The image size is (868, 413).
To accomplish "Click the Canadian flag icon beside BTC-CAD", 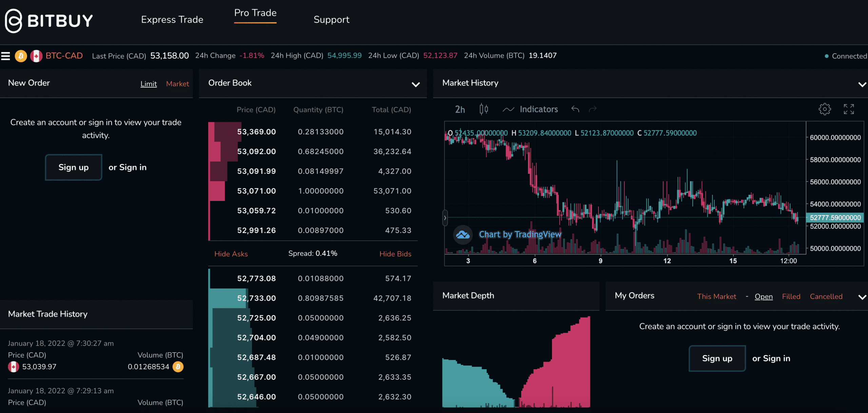I will pos(36,56).
